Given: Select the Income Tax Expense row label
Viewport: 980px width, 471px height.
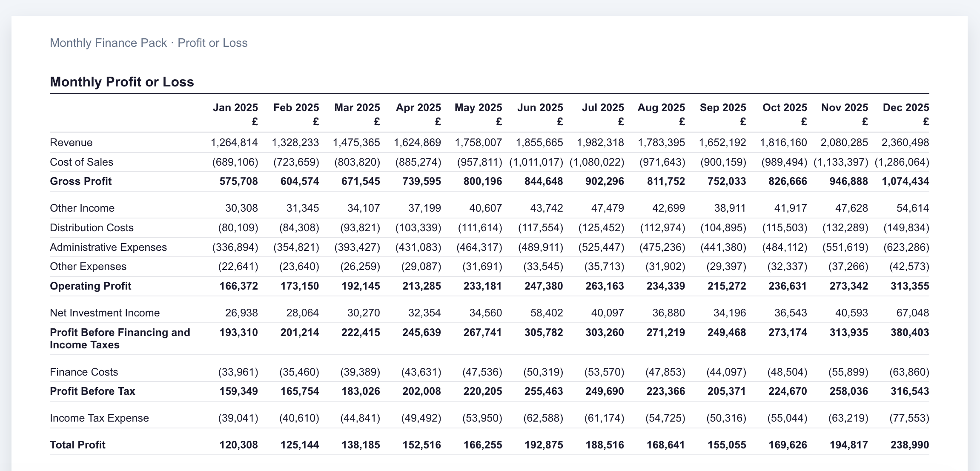Looking at the screenshot, I should [99, 418].
